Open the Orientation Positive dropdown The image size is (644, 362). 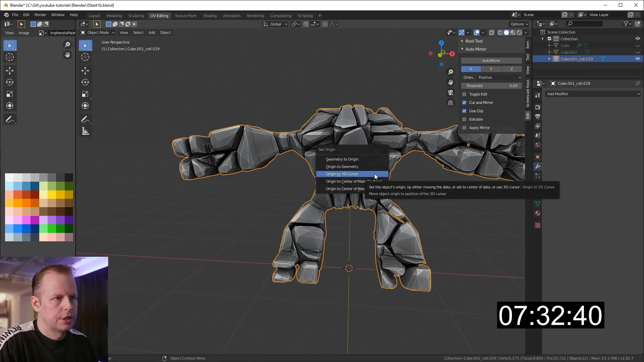click(499, 77)
